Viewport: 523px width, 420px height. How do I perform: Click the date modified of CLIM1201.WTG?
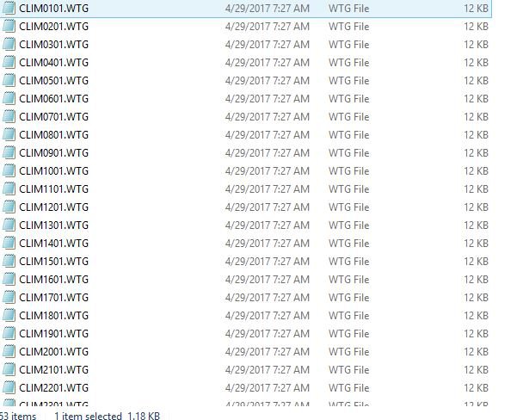pyautogui.click(x=268, y=207)
